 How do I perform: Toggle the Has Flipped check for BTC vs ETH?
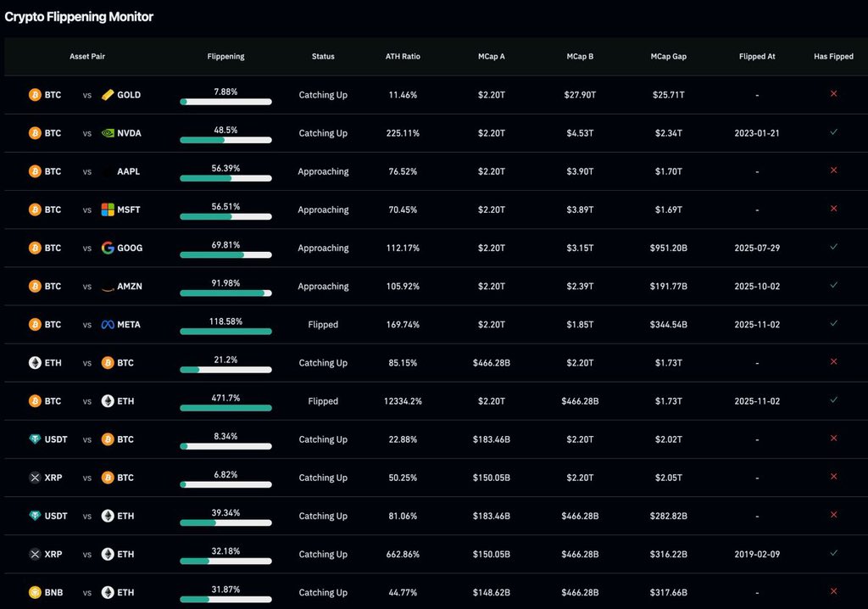[x=833, y=400]
